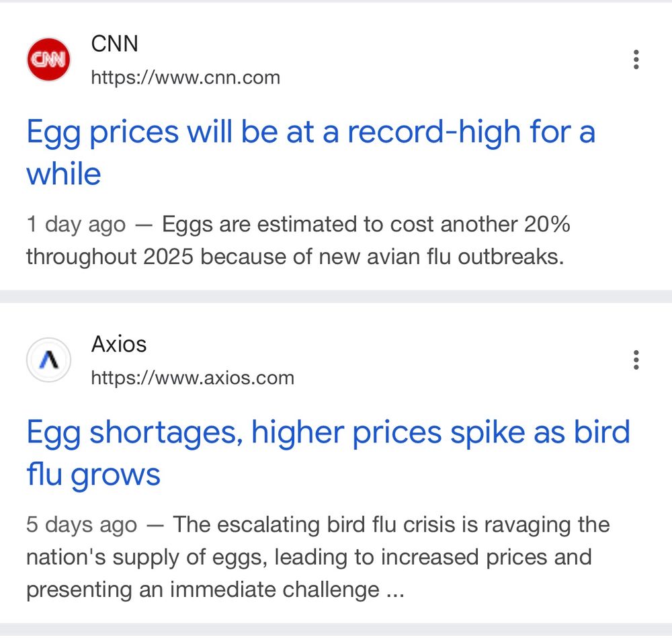
Task: Click the '5 days ago' timestamp
Action: click(81, 525)
